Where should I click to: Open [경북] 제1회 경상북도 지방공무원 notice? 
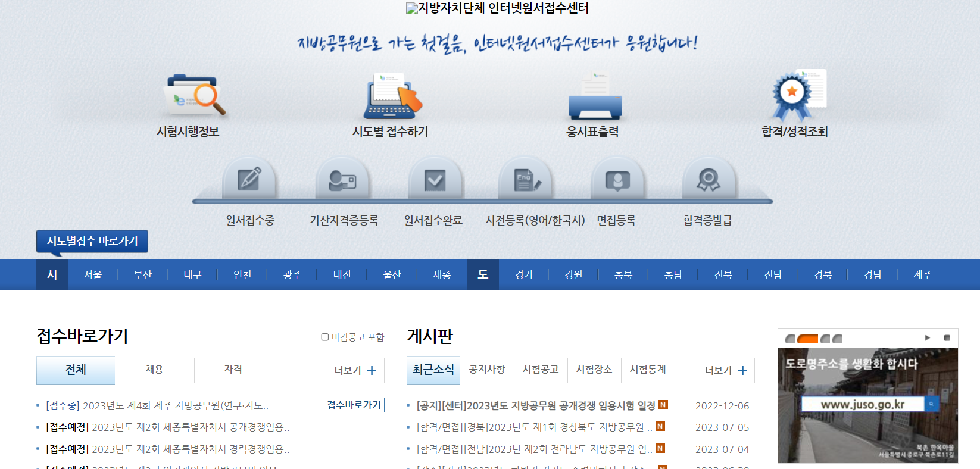(535, 427)
